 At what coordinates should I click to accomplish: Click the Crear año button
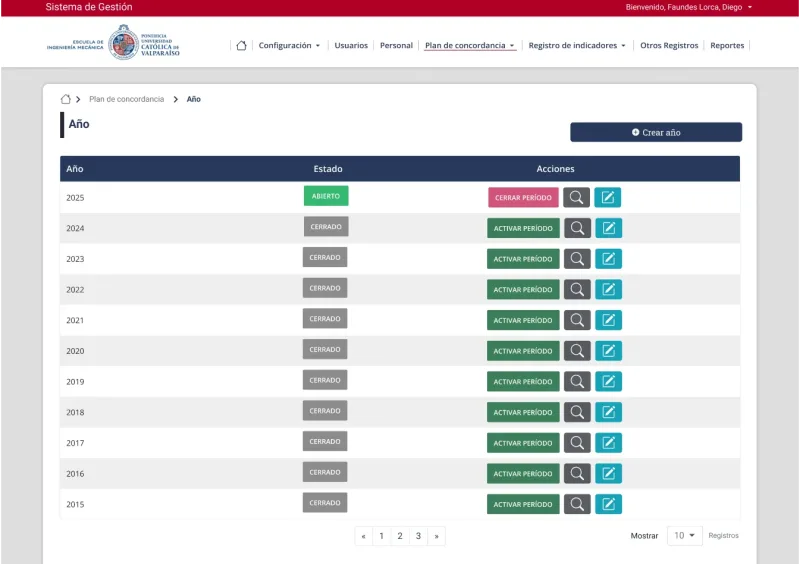pyautogui.click(x=656, y=132)
